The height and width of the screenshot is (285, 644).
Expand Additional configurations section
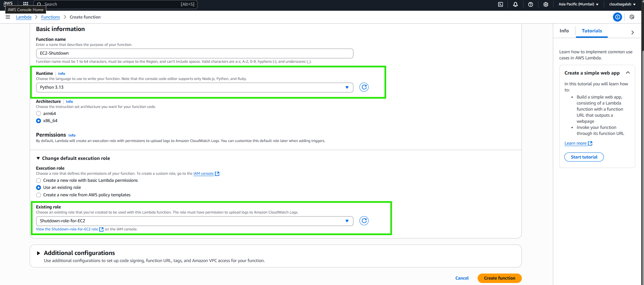[x=38, y=253]
